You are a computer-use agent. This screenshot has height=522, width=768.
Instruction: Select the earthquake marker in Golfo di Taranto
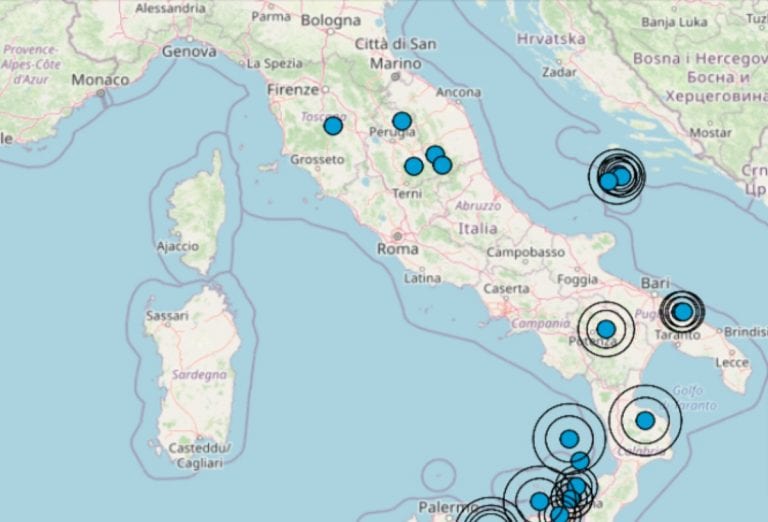pos(645,421)
